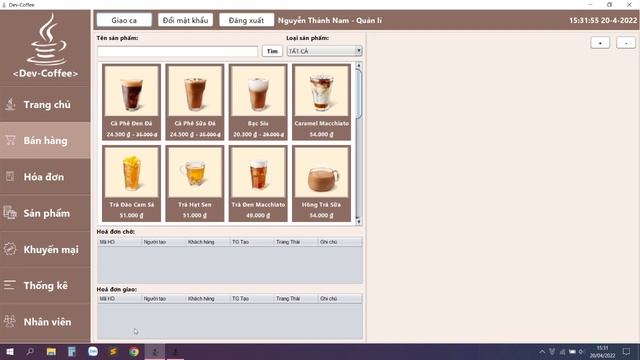This screenshot has height=360, width=640.
Task: Click the taskbar clock showing 15:31
Action: [602, 352]
